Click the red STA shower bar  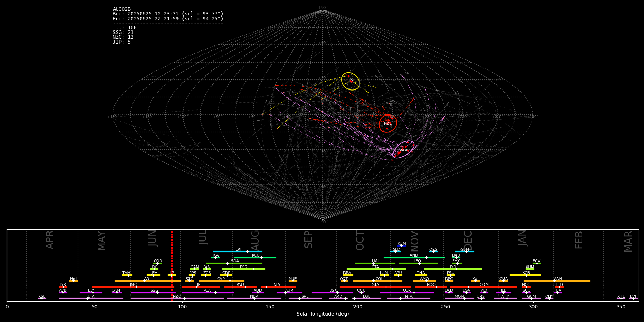click(375, 287)
